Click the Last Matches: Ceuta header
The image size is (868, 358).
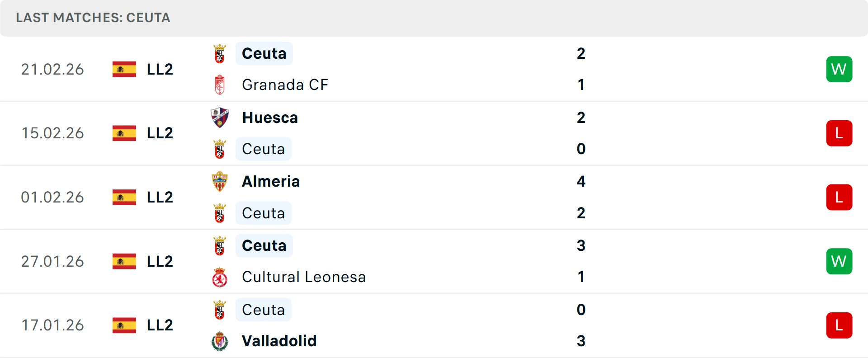coord(93,18)
